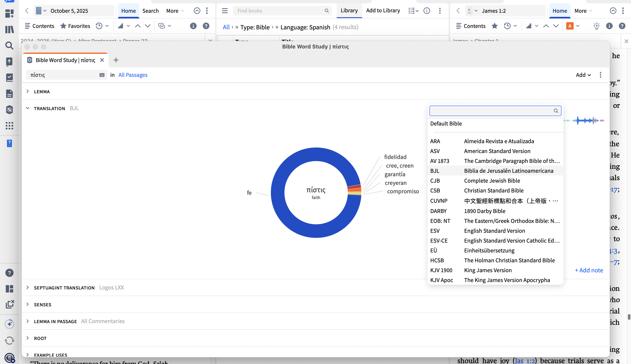
Task: Click the + Add note link
Action: [x=589, y=270]
